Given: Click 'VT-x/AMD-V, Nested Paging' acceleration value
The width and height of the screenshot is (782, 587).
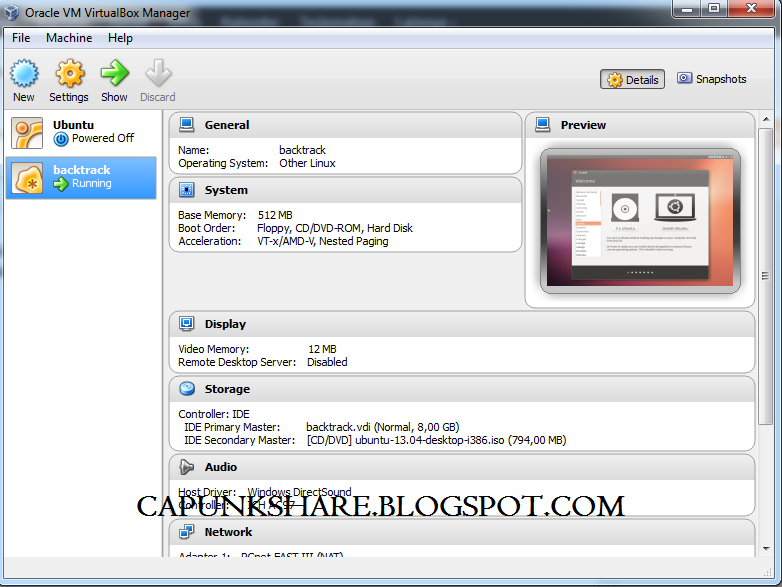Looking at the screenshot, I should [x=323, y=241].
